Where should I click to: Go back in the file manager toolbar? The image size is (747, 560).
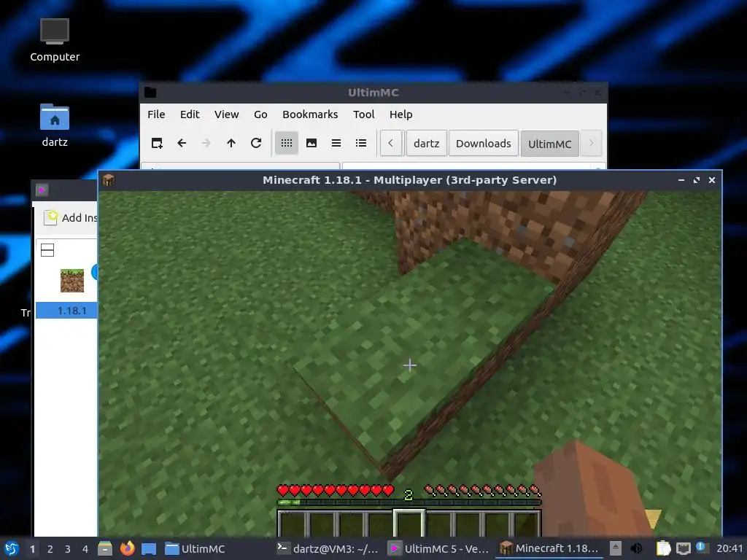click(x=182, y=143)
